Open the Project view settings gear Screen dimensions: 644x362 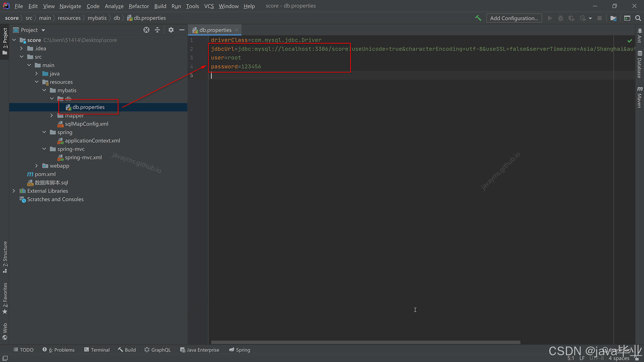[171, 30]
